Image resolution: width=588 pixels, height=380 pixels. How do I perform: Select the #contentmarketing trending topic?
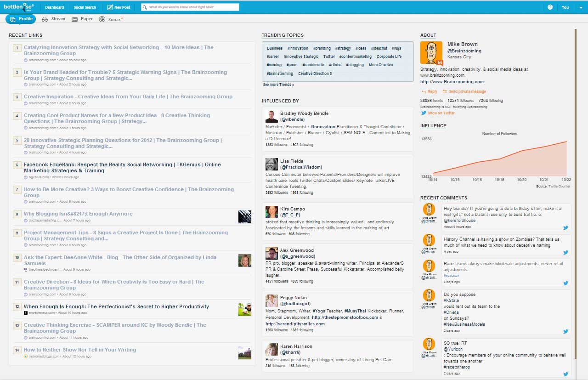(x=356, y=57)
